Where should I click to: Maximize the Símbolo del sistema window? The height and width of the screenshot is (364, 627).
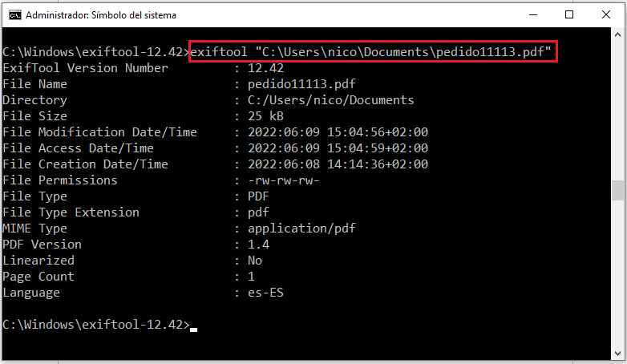click(x=569, y=14)
